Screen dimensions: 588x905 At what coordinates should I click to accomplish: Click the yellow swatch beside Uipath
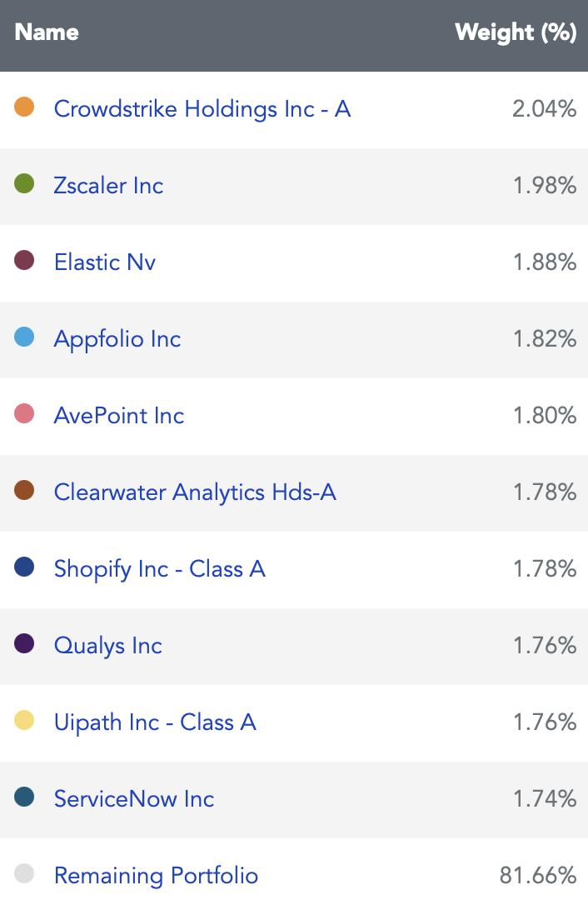24,720
